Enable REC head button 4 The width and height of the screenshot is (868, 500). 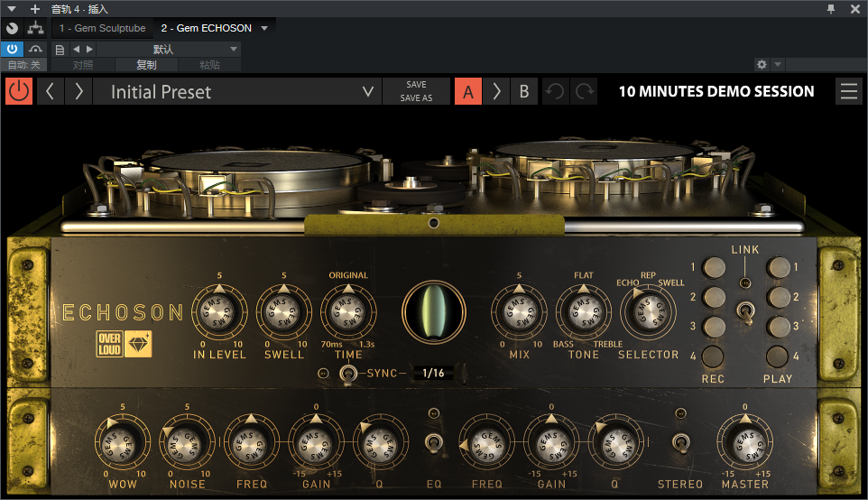click(x=713, y=356)
